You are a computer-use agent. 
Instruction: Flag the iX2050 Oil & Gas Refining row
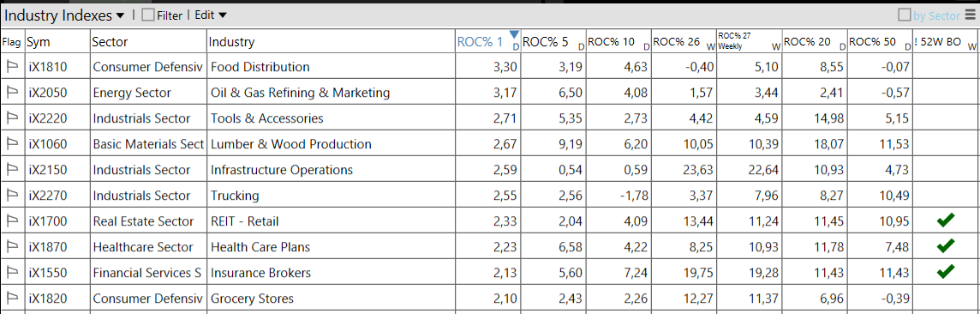13,93
